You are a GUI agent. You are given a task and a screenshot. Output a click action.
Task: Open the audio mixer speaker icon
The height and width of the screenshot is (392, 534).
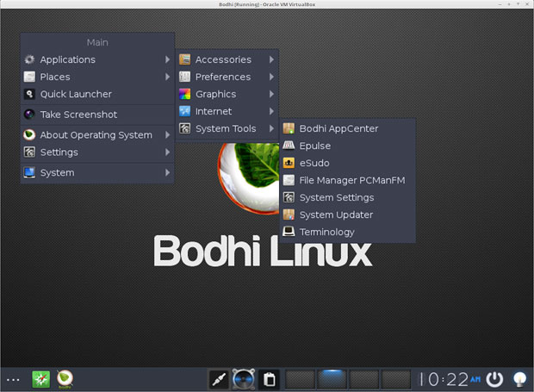click(244, 379)
